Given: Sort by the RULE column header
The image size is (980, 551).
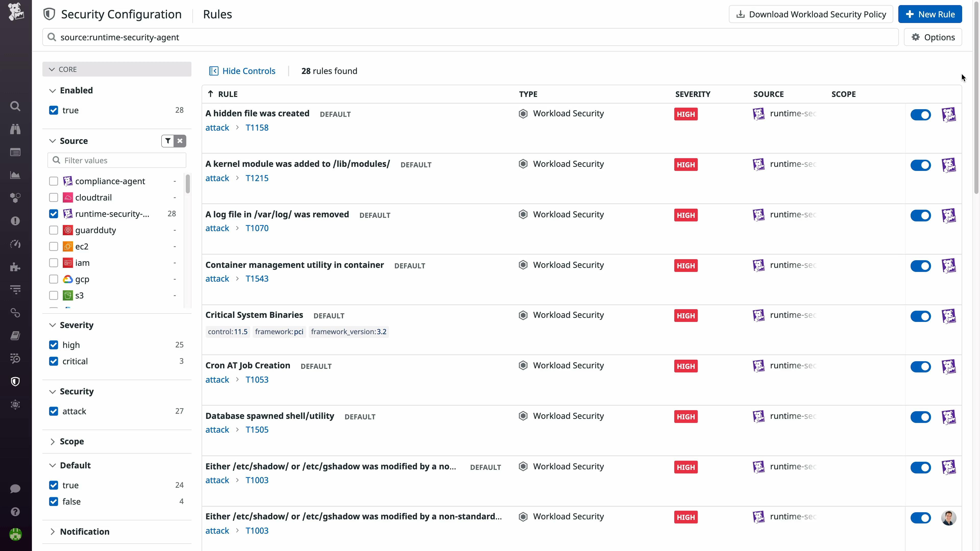Looking at the screenshot, I should pyautogui.click(x=227, y=94).
